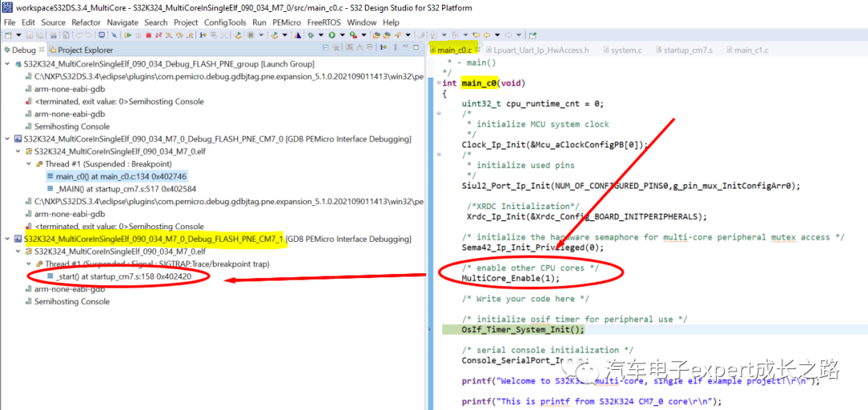This screenshot has width=868, height=410.
Task: Click the OsIf_Timer_System_Init(); highlighted line
Action: coord(522,330)
